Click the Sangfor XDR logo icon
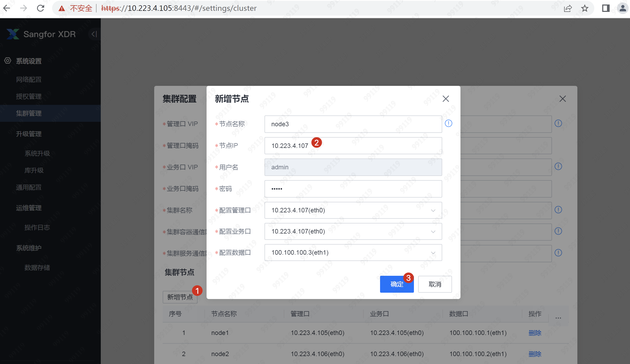The width and height of the screenshot is (630, 364). 13,34
